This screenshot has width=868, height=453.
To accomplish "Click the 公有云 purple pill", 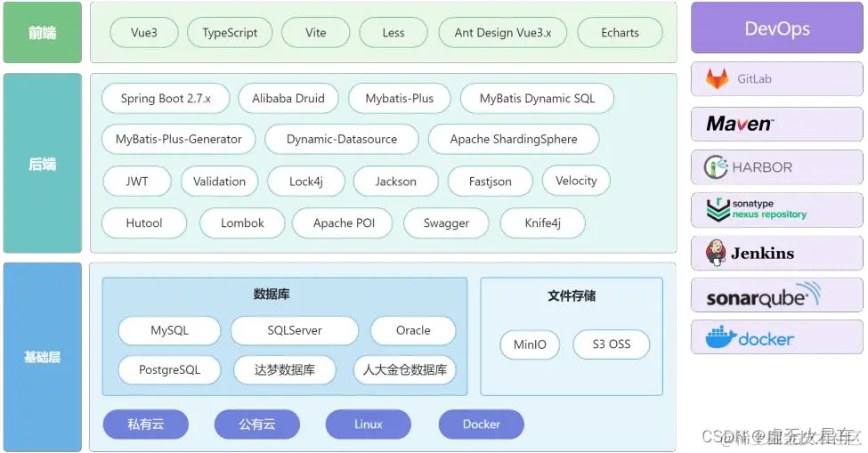I will (x=257, y=425).
